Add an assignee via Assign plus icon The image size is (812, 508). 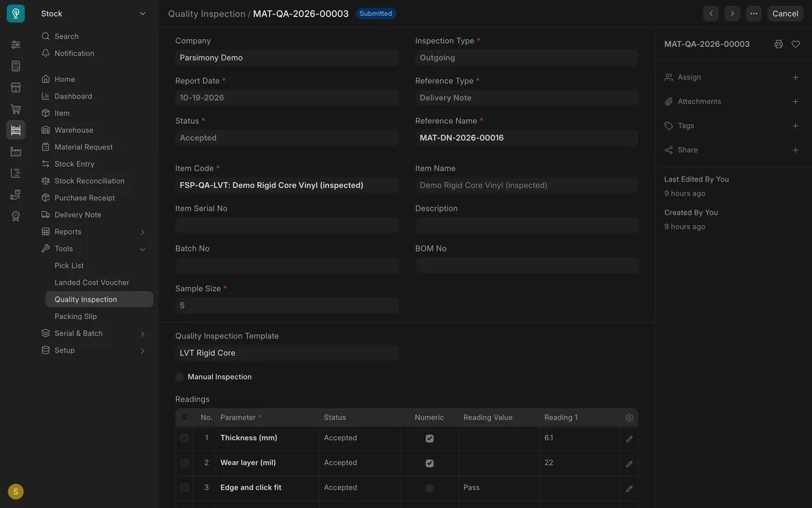click(796, 77)
